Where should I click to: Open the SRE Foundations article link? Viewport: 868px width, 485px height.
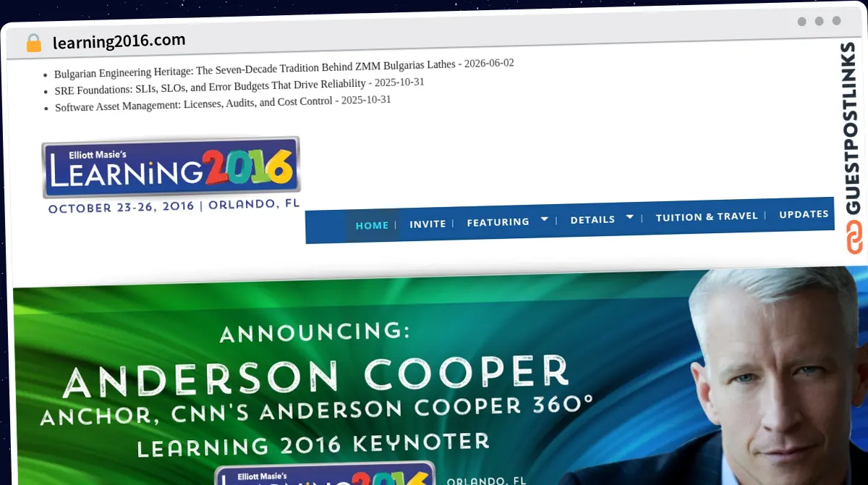pyautogui.click(x=210, y=86)
